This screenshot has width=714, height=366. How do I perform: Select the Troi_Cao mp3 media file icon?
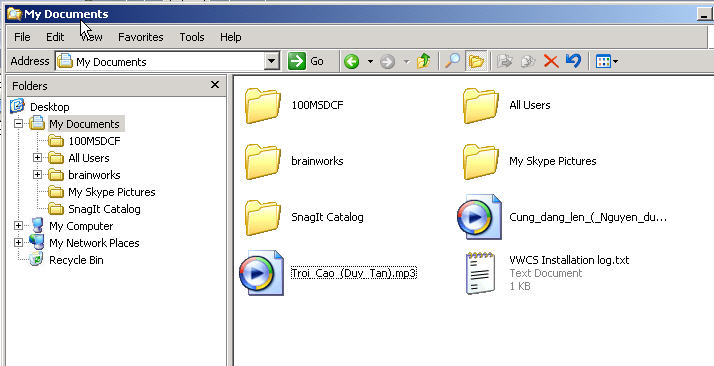(261, 273)
